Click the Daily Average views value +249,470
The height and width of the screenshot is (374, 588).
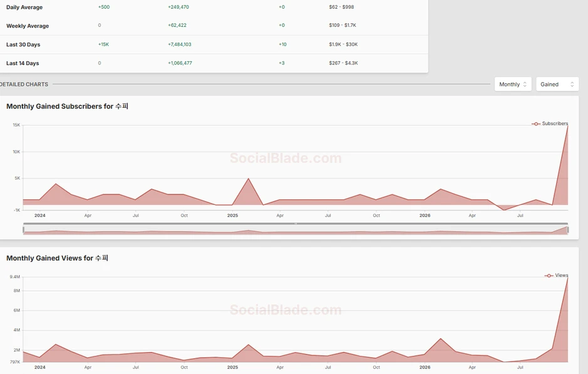tap(178, 7)
